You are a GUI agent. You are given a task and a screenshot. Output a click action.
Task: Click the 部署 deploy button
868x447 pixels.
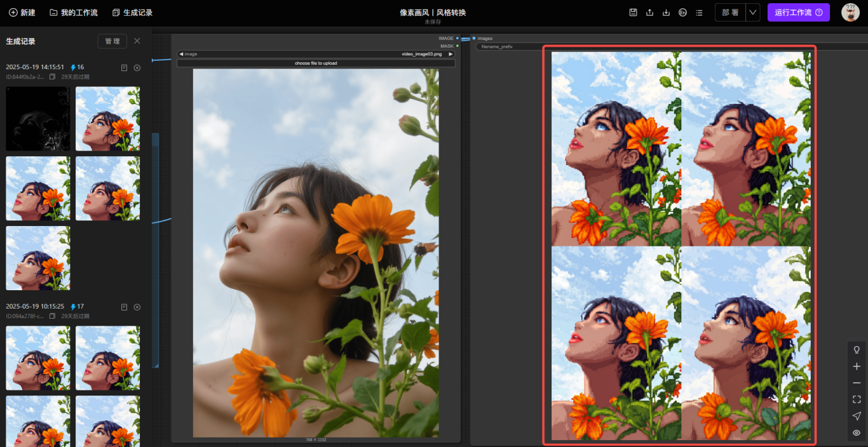[x=730, y=13]
